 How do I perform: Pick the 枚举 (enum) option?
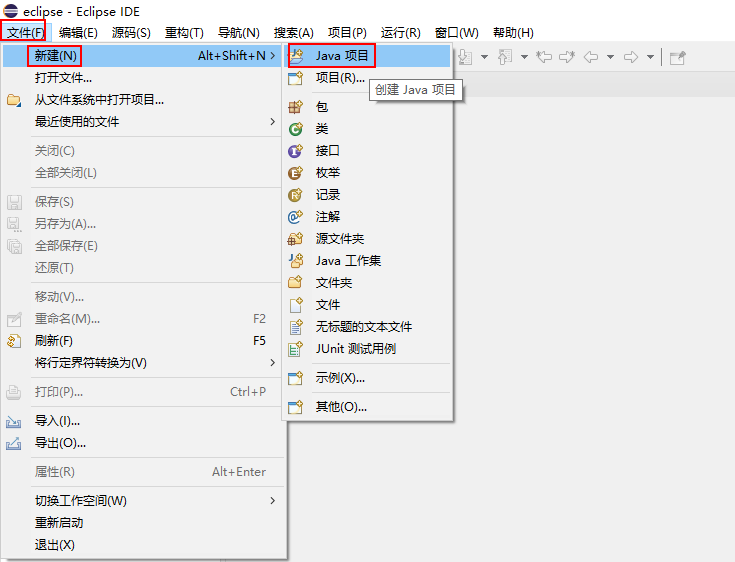(x=327, y=173)
